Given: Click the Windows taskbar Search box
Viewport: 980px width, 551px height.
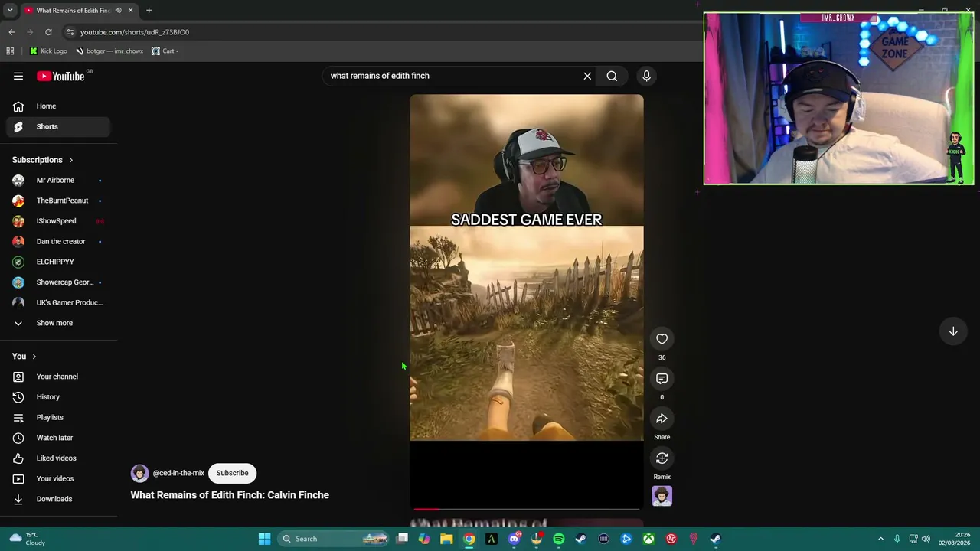Looking at the screenshot, I should (332, 539).
